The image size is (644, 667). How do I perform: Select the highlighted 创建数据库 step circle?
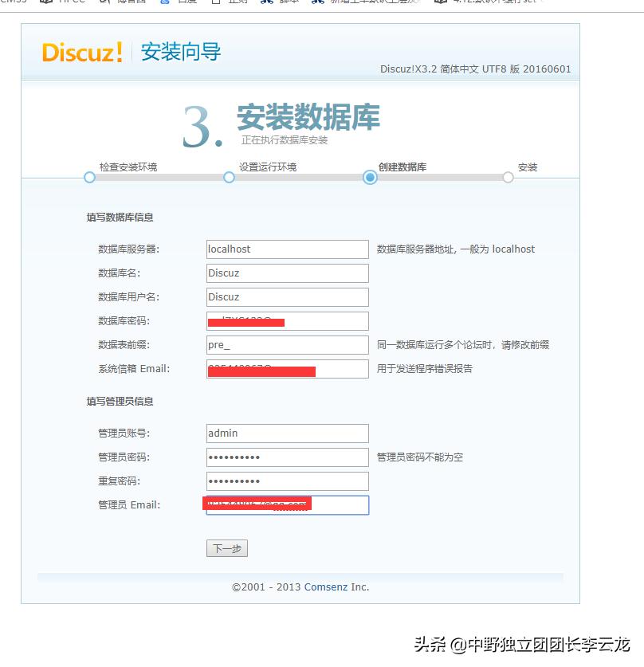point(369,177)
